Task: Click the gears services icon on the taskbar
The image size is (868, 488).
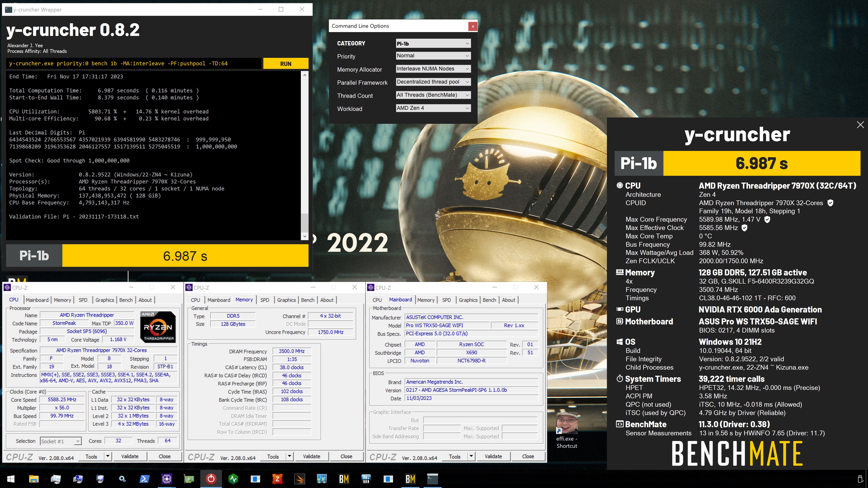Action: pos(122,479)
